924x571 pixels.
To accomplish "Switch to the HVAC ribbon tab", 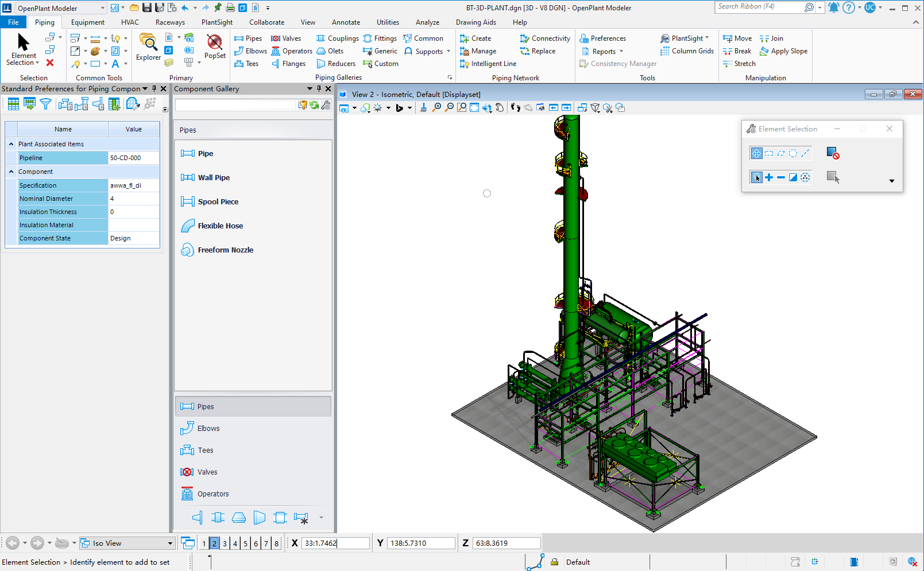I will (x=130, y=22).
